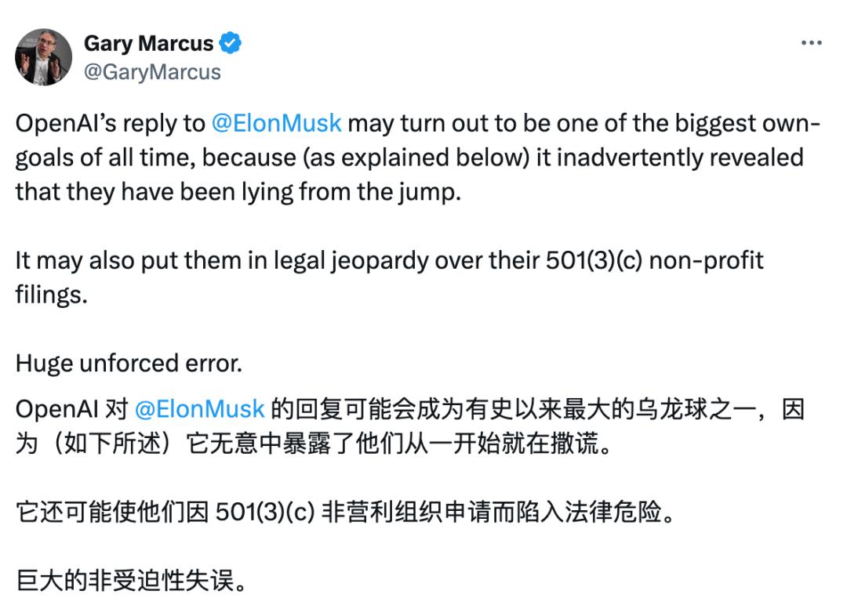Open the tweet's three-dot more options menu

pos(811,43)
